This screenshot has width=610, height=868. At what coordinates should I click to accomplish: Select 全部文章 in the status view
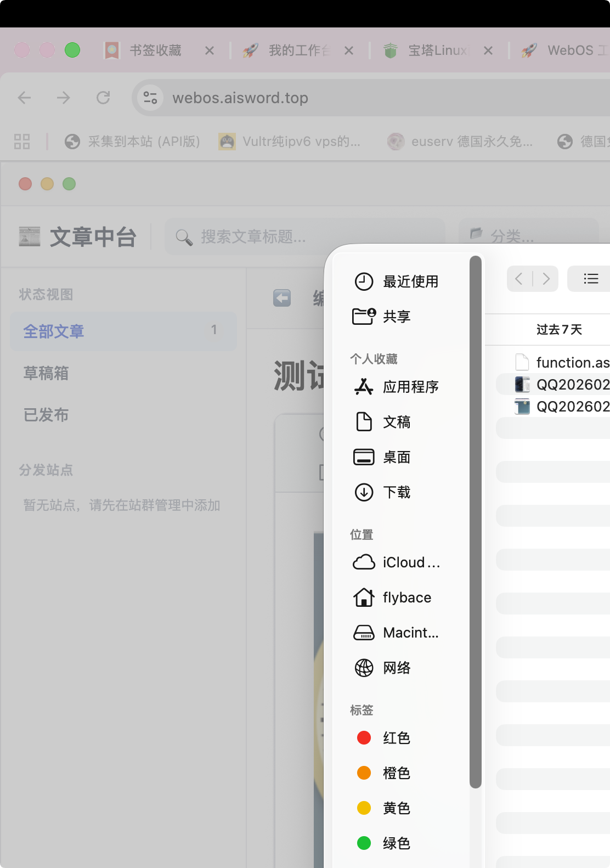123,331
